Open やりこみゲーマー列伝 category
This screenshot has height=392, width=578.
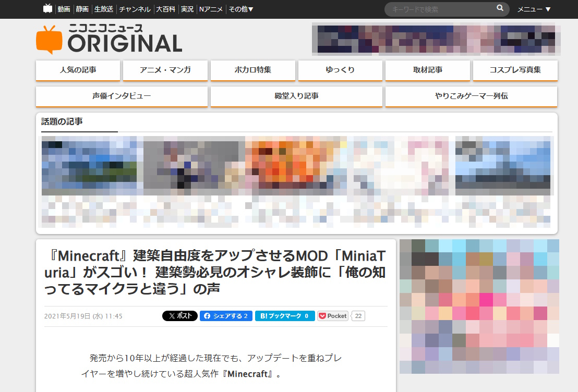472,96
